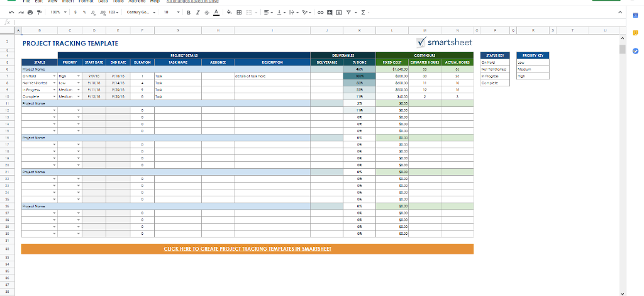Image resolution: width=644 pixels, height=296 pixels.
Task: Print the spreadsheet with the printer icon
Action: (x=30, y=13)
